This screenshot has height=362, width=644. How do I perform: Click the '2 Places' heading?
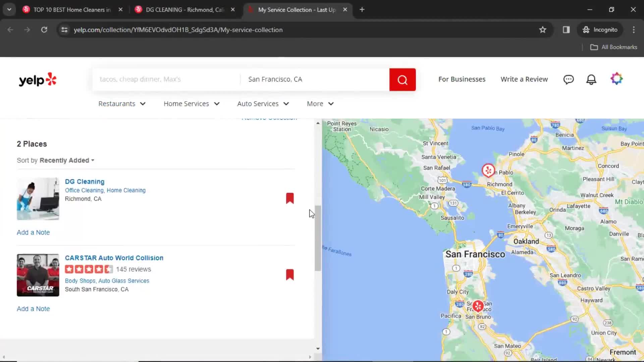32,144
